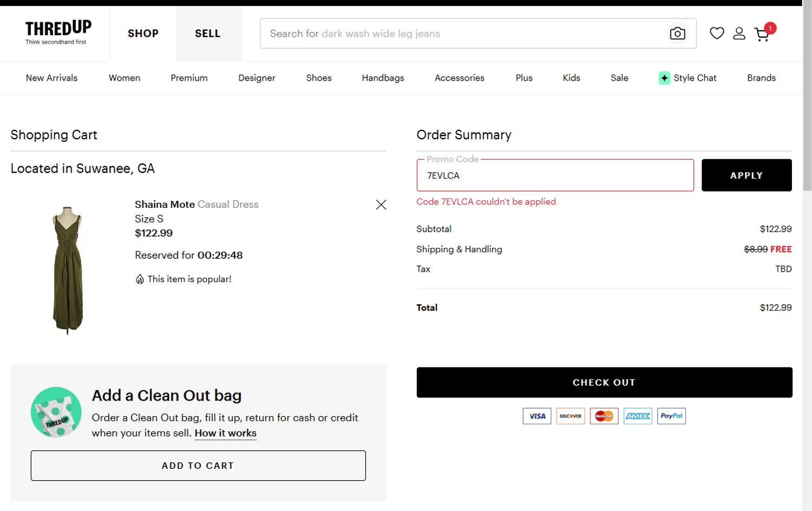Add Clean Out bag to cart

coord(198,466)
